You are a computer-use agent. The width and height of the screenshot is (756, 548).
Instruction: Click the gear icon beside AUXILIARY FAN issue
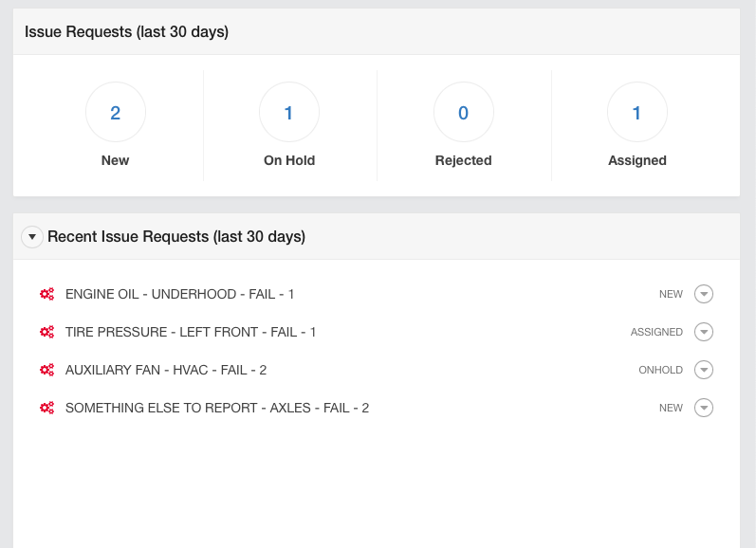click(x=46, y=370)
